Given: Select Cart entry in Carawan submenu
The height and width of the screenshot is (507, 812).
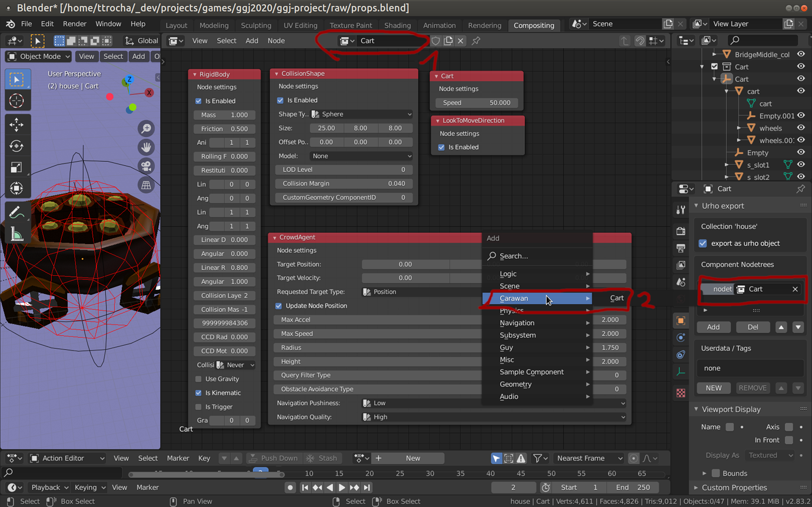Looking at the screenshot, I should tap(617, 298).
